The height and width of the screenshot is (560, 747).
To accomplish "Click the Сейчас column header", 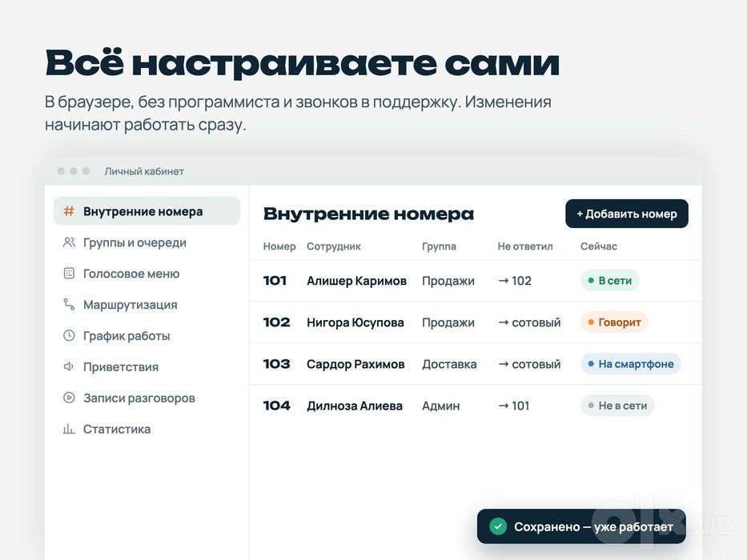I will pos(598,246).
